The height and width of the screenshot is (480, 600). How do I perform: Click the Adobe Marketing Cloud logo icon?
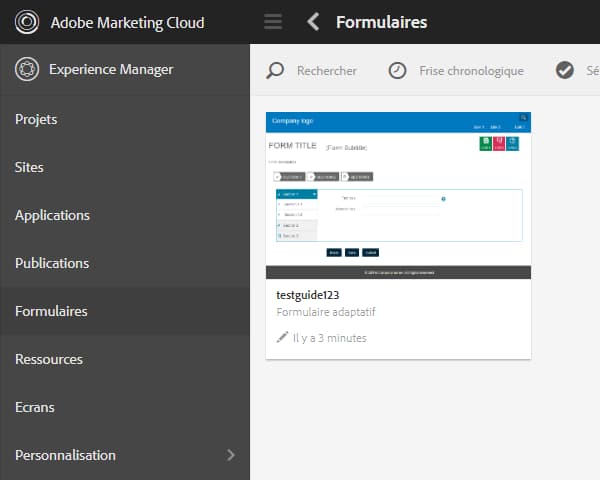pyautogui.click(x=28, y=22)
